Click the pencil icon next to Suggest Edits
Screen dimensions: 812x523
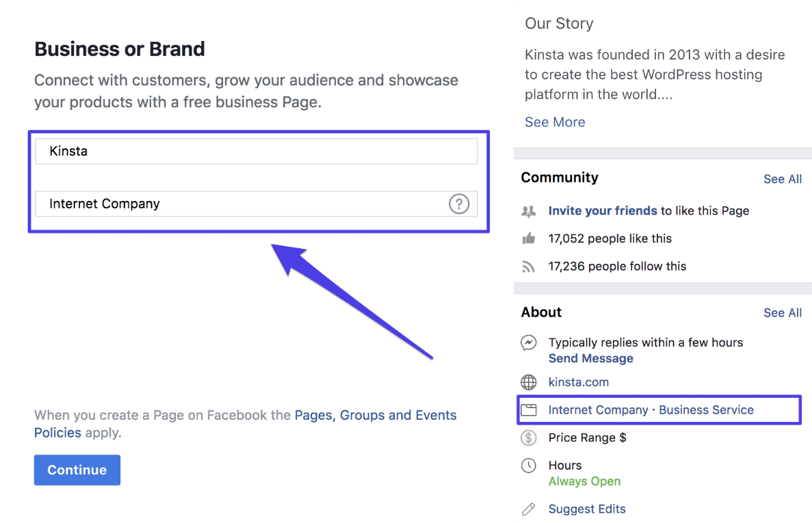528,509
